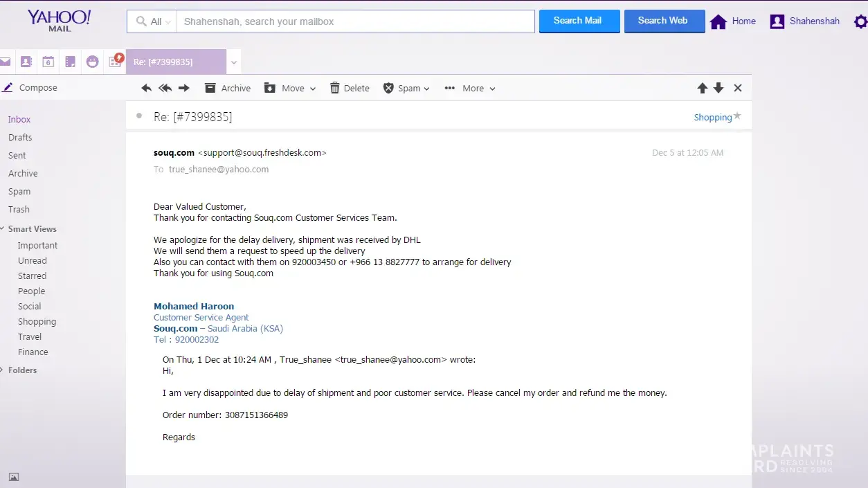Click recipient true_shanee@yahoo.com
Image resolution: width=868 pixels, height=488 pixels.
219,169
